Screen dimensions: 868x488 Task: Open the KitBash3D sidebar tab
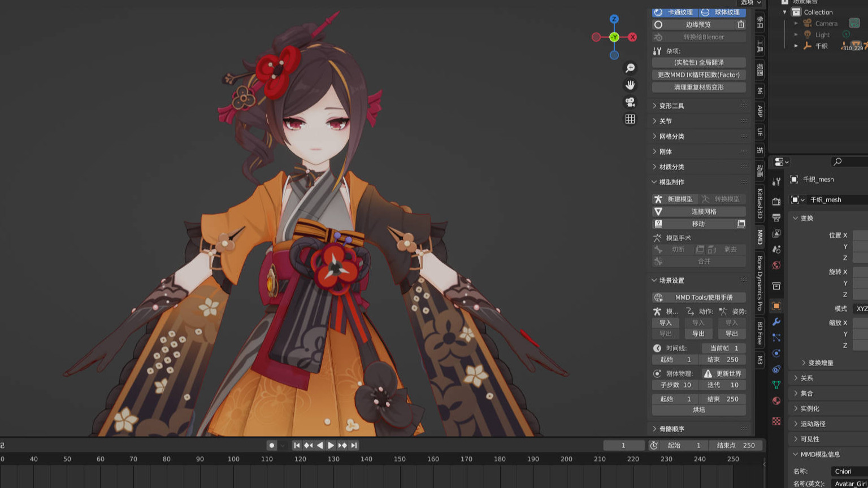tap(760, 203)
